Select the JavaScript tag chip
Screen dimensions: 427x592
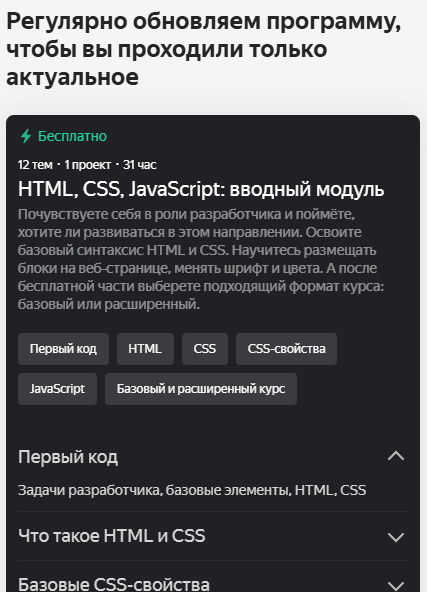coord(57,389)
